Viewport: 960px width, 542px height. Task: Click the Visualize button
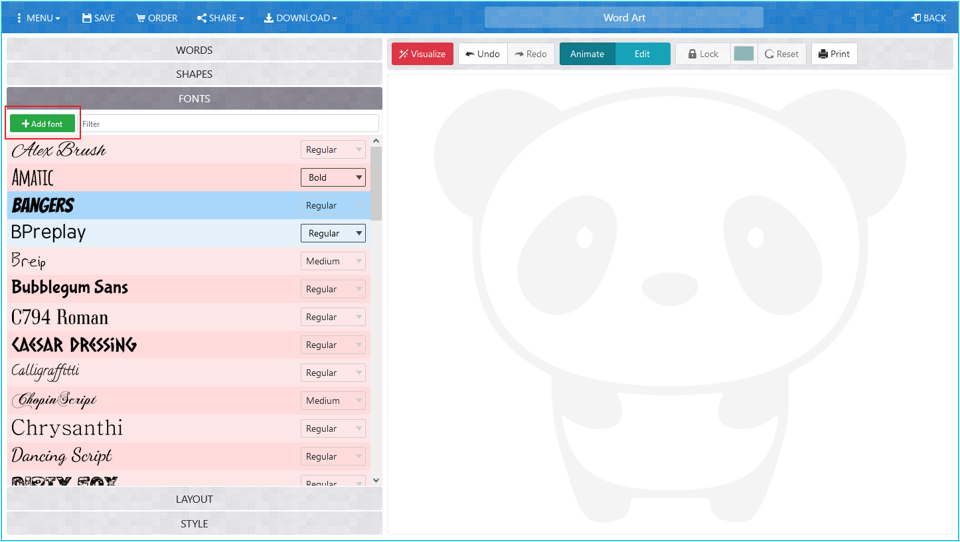(x=422, y=54)
